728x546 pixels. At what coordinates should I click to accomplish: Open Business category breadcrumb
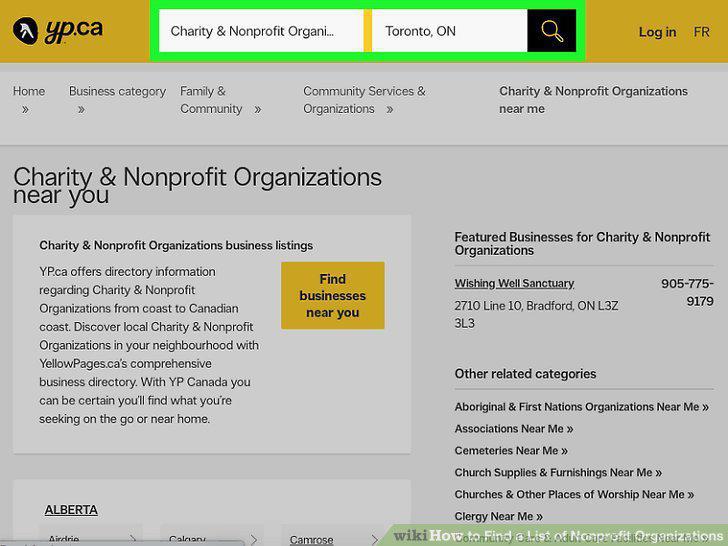[x=117, y=91]
